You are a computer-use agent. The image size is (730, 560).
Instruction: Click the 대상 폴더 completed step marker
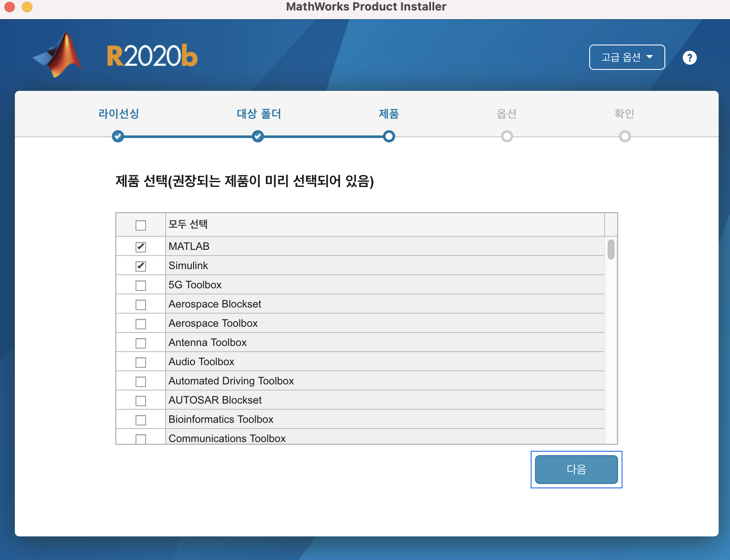[x=258, y=136]
